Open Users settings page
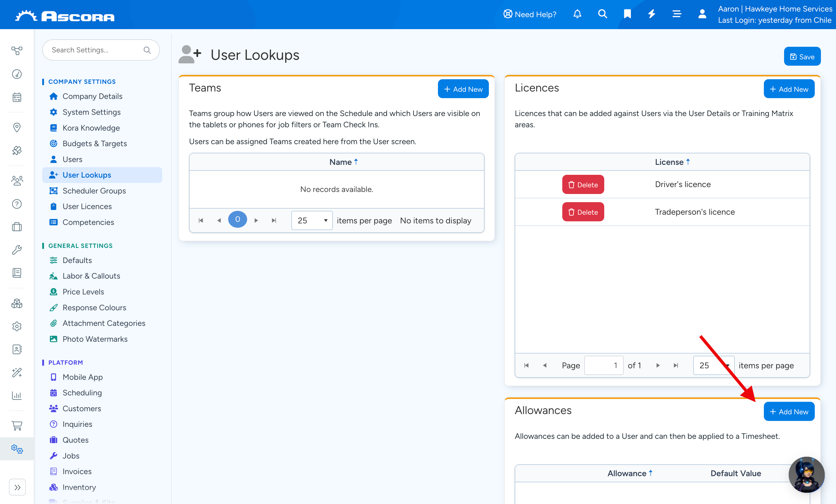 [x=72, y=159]
